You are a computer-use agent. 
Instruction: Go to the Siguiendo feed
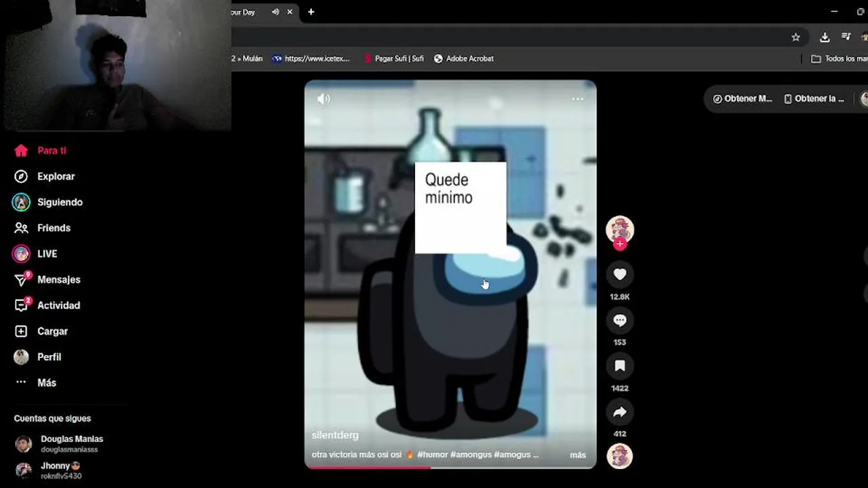(47, 202)
